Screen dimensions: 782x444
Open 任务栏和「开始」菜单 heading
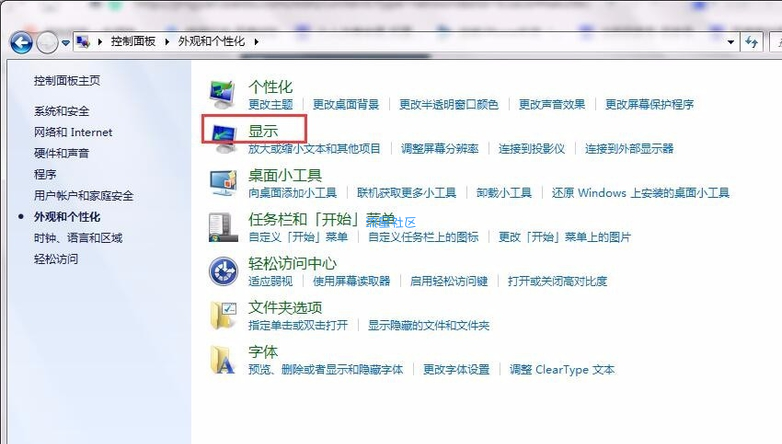(322, 220)
